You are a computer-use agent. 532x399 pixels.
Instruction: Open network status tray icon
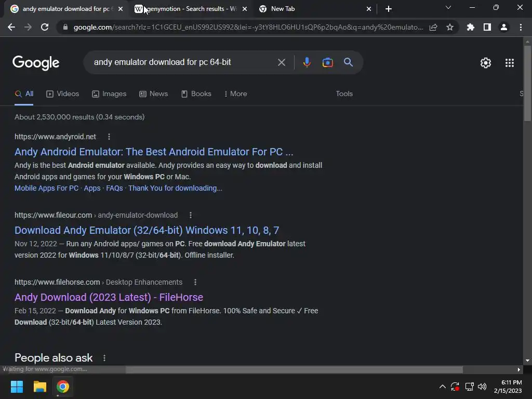pyautogui.click(x=469, y=387)
